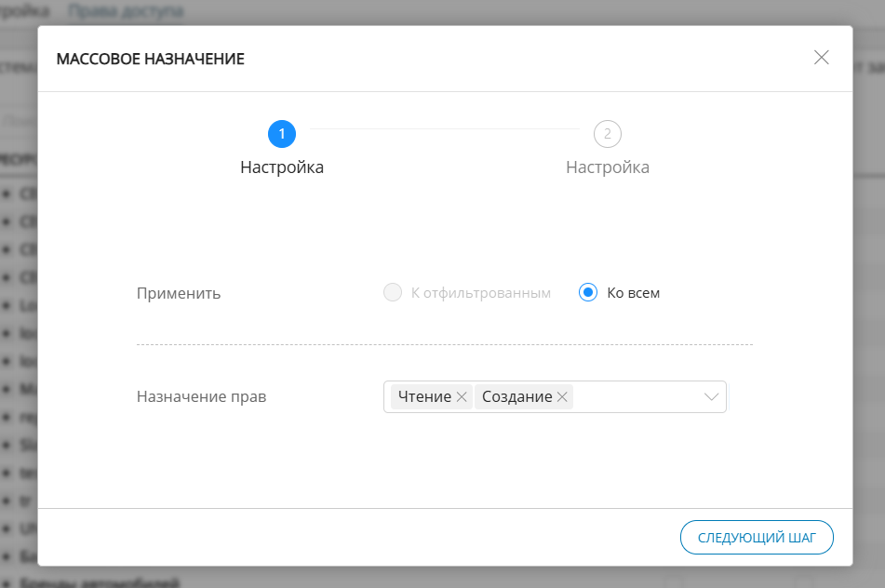The height and width of the screenshot is (588, 885).
Task: Remove the Создание permission tag
Action: tap(562, 396)
